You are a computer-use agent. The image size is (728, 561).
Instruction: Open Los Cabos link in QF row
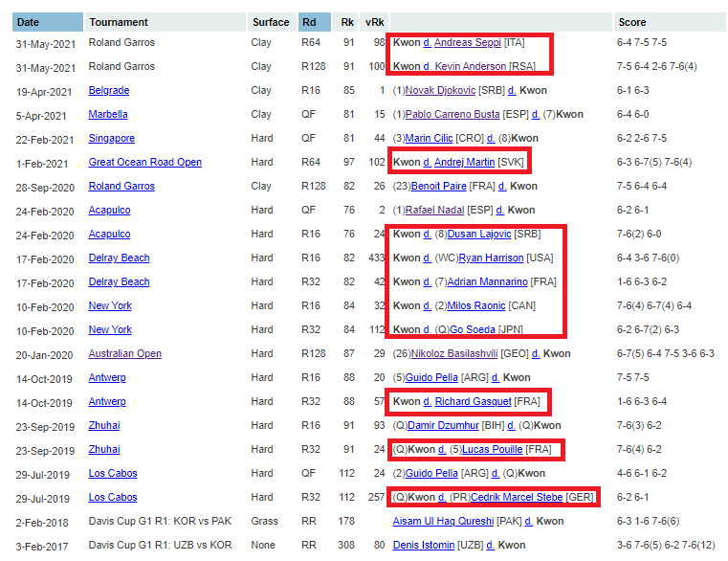pos(113,473)
